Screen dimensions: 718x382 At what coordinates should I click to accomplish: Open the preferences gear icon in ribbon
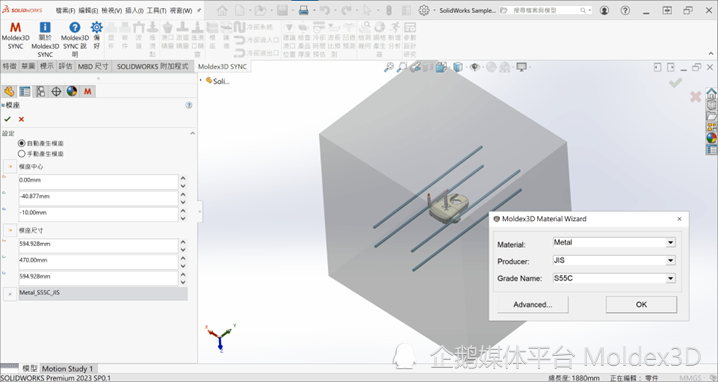tap(97, 27)
